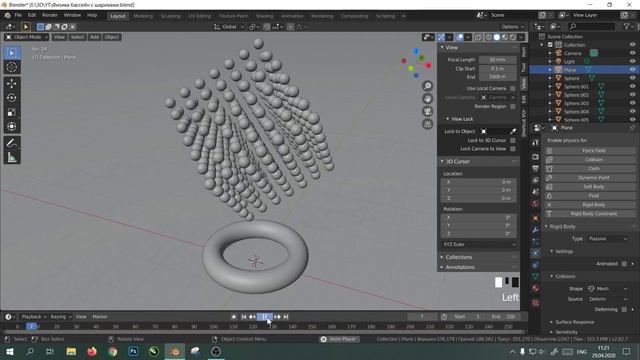Enable the Lock to 3D Cursor checkbox
The image size is (640, 360).
click(x=513, y=140)
